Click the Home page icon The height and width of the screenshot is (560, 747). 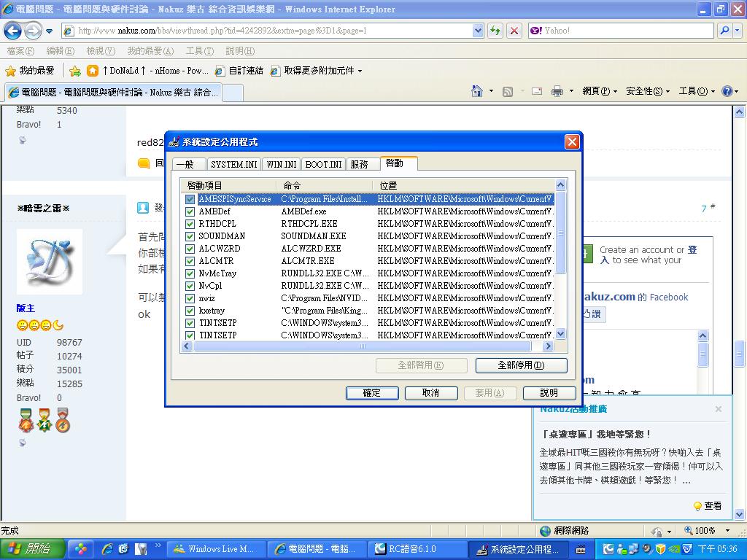pos(477,91)
